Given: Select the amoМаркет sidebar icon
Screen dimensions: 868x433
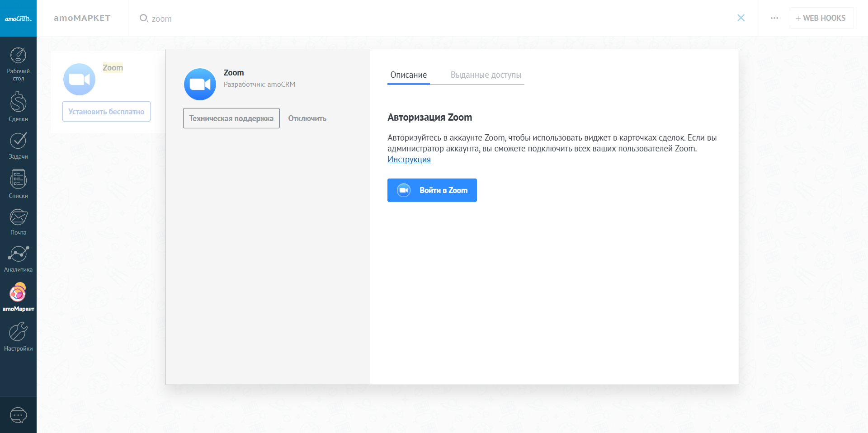Looking at the screenshot, I should point(18,297).
